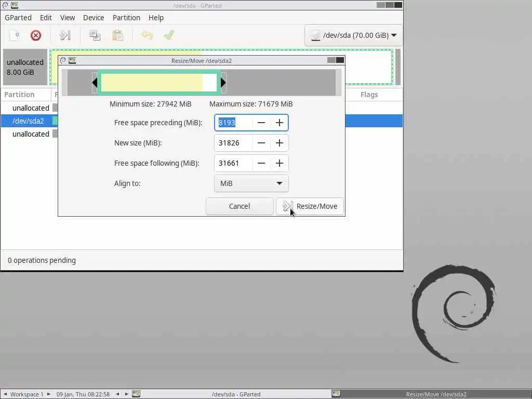Decrease Free space preceding value
The width and height of the screenshot is (532, 399).
pyautogui.click(x=261, y=123)
